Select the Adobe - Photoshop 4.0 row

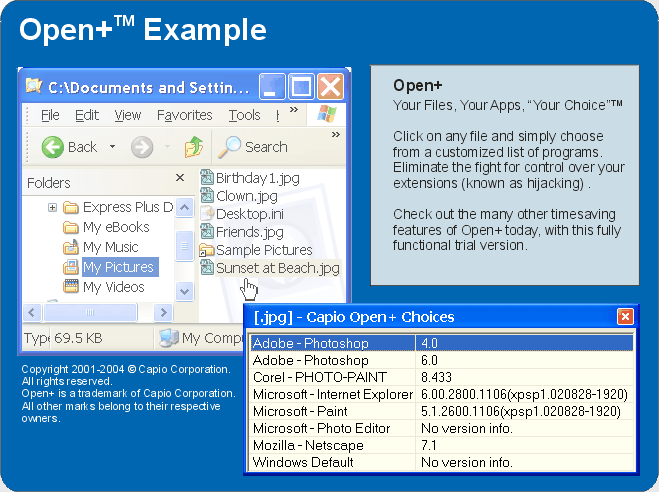point(441,343)
